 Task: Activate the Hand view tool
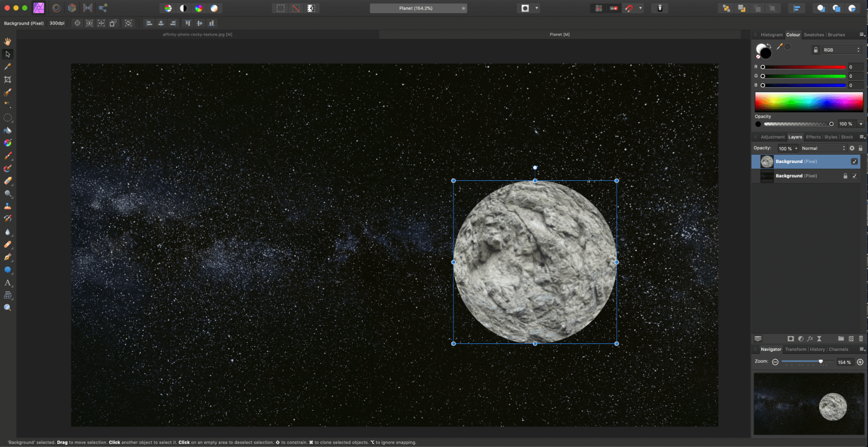(7, 41)
